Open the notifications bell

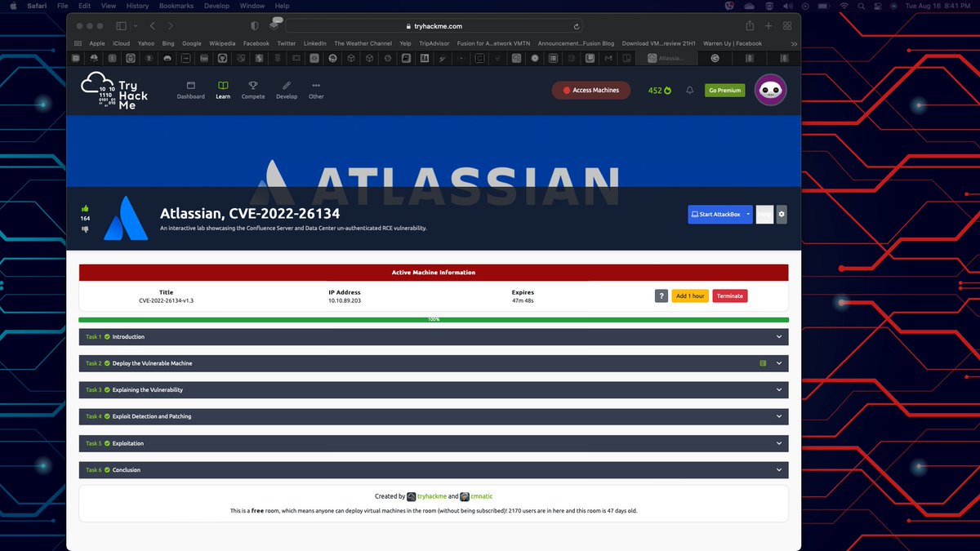[690, 90]
